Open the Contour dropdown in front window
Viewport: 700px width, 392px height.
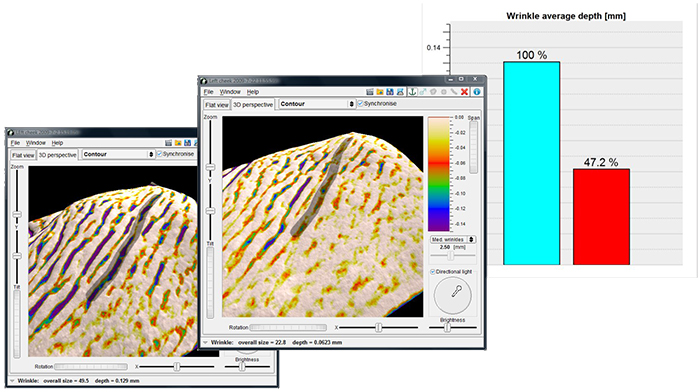[317, 104]
